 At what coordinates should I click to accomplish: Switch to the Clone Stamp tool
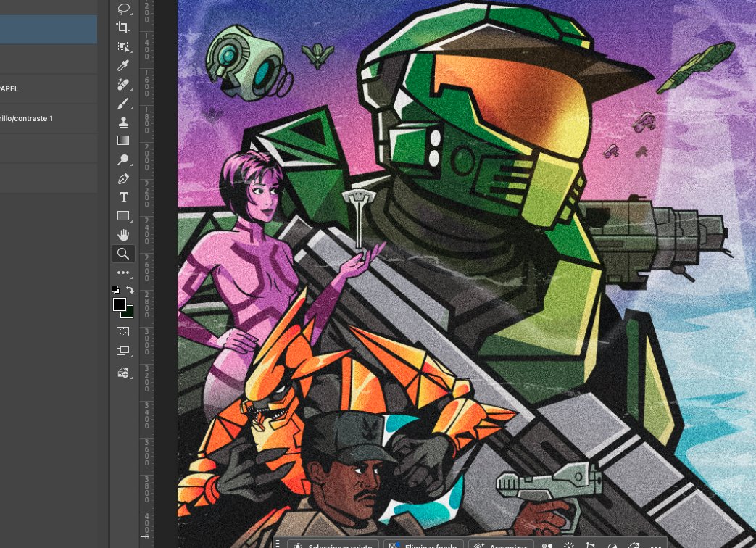123,122
